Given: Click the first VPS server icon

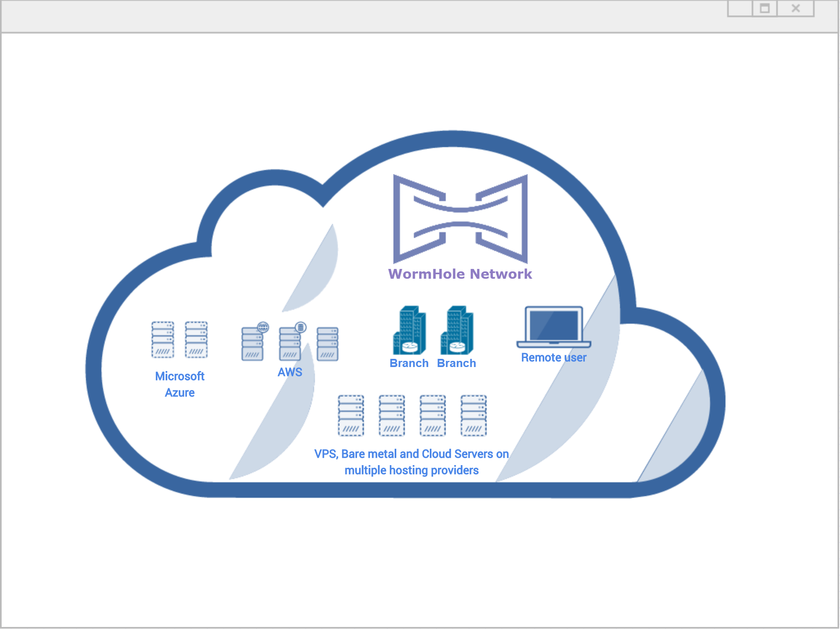Looking at the screenshot, I should coord(351,415).
